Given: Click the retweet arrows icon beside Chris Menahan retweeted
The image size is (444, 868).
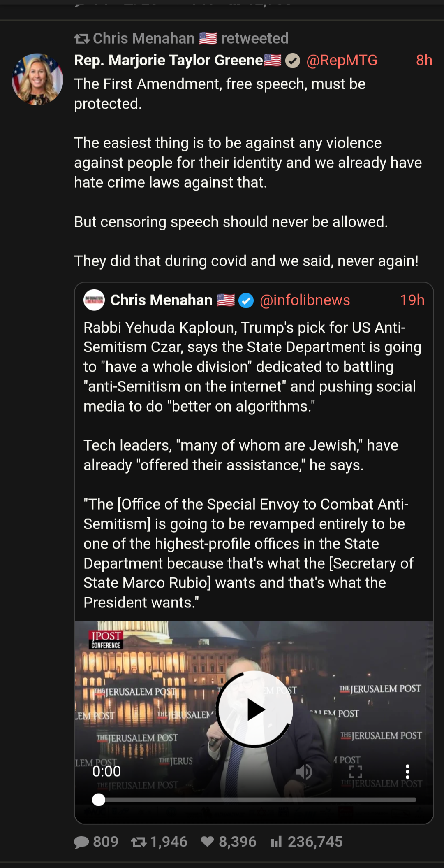Looking at the screenshot, I should [x=81, y=39].
